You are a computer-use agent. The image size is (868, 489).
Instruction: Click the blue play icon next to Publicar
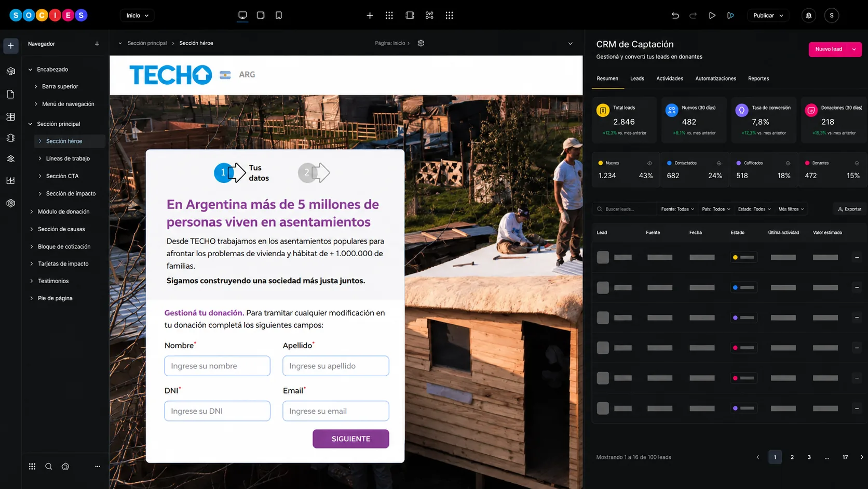(x=731, y=16)
